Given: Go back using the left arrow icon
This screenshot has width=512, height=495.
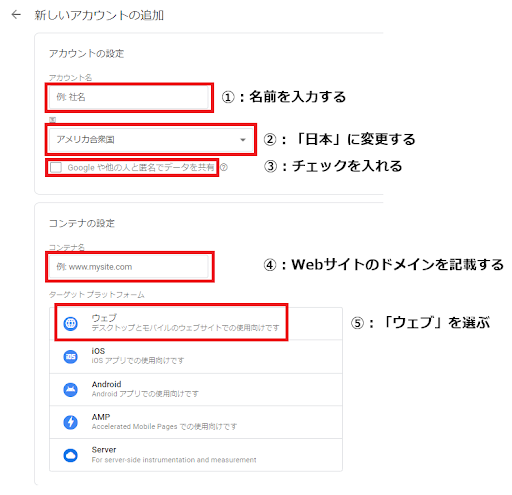Looking at the screenshot, I should click(16, 15).
